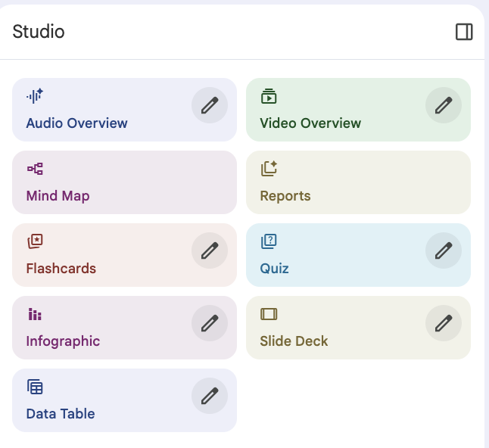Viewport: 489px width, 448px height.
Task: Click the Video Overview play icon
Action: [x=269, y=96]
